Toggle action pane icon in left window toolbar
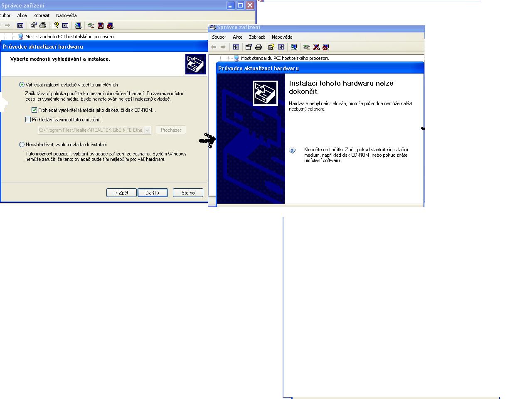The image size is (532, 399). click(x=65, y=25)
